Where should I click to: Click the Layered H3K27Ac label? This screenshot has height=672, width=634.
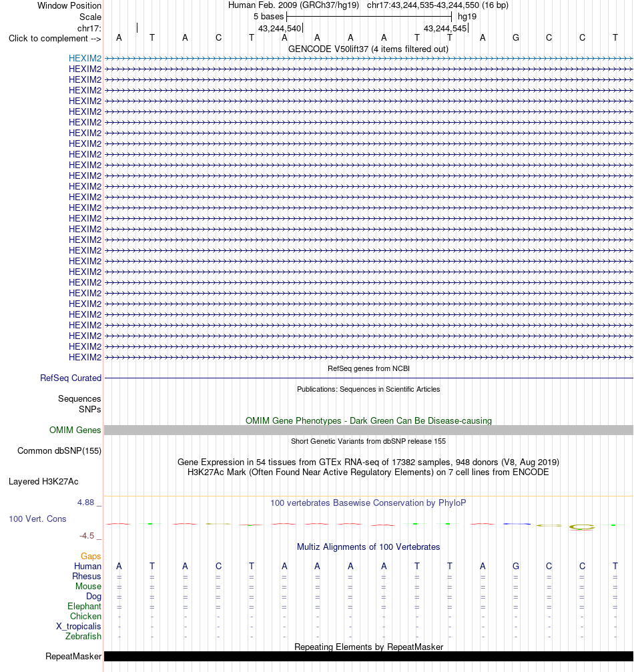[43, 482]
